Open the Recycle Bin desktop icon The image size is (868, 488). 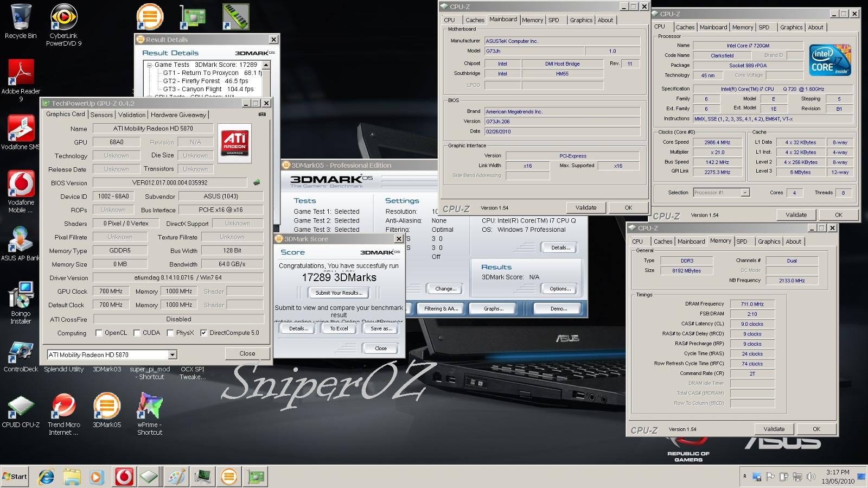coord(21,22)
